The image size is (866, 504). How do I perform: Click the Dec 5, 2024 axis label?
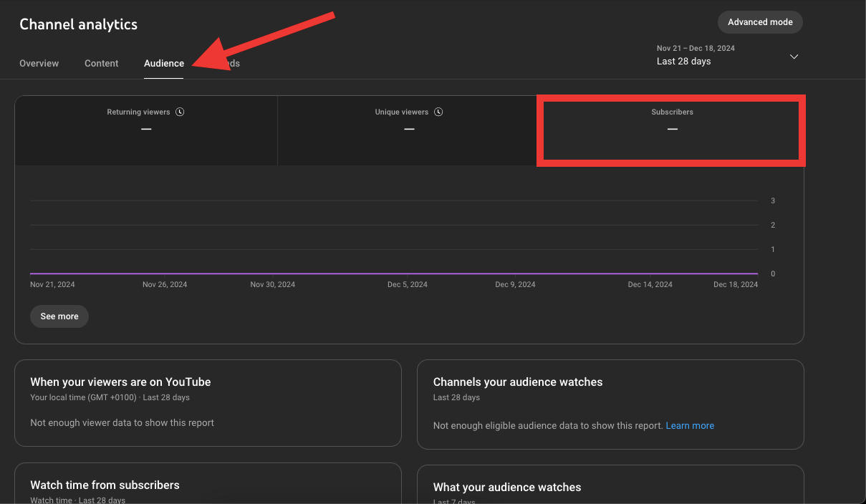[x=407, y=284]
